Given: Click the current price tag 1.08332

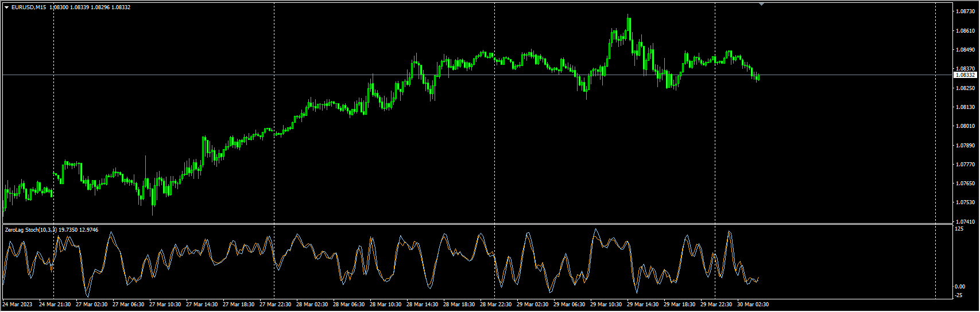Looking at the screenshot, I should point(964,75).
